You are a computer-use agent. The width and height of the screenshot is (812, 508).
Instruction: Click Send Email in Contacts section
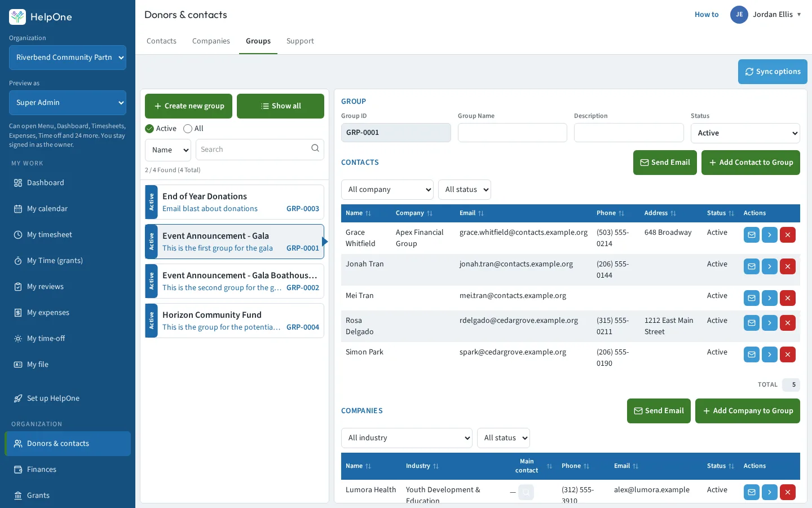[665, 163]
